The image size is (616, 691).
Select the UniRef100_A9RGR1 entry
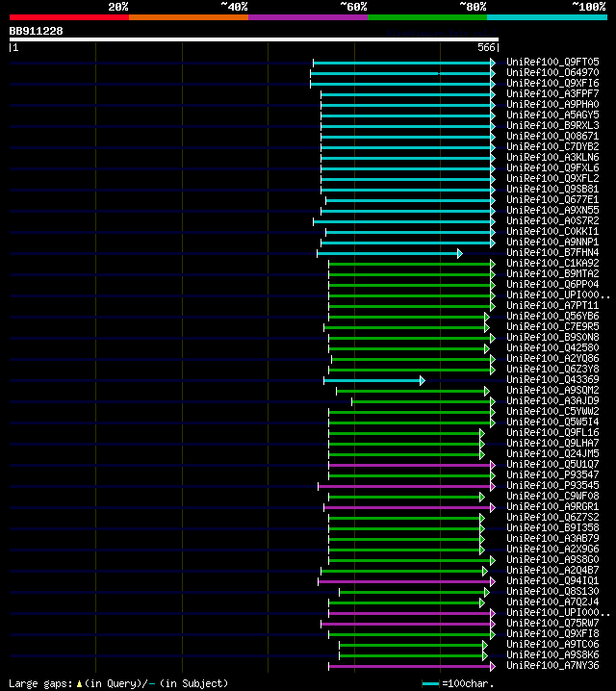[x=552, y=506]
